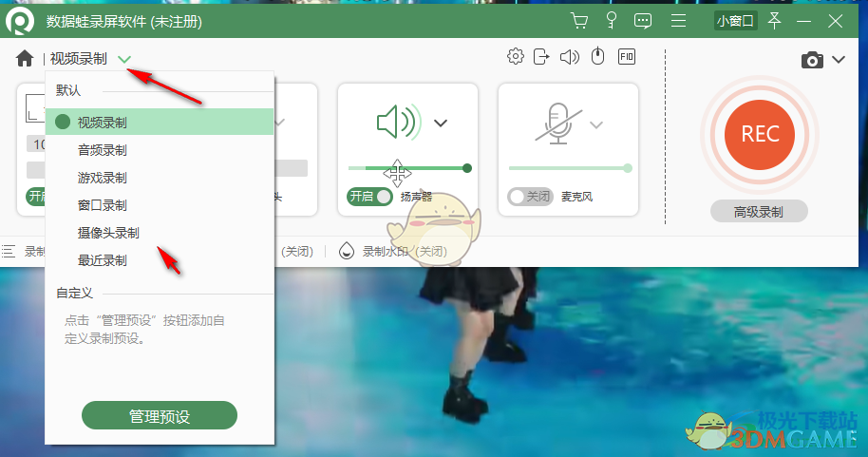This screenshot has height=457, width=868.
Task: Expand the 视频录制 mode dropdown arrow
Action: [x=124, y=59]
